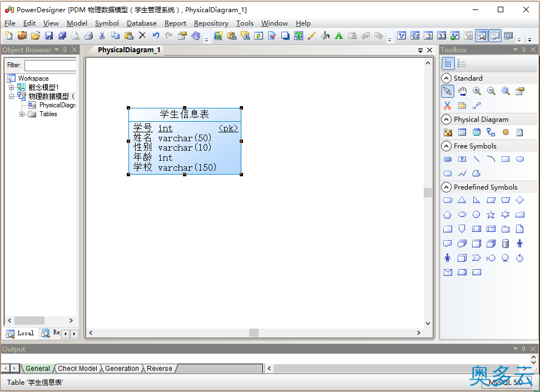Click the Filter input field

click(50, 65)
